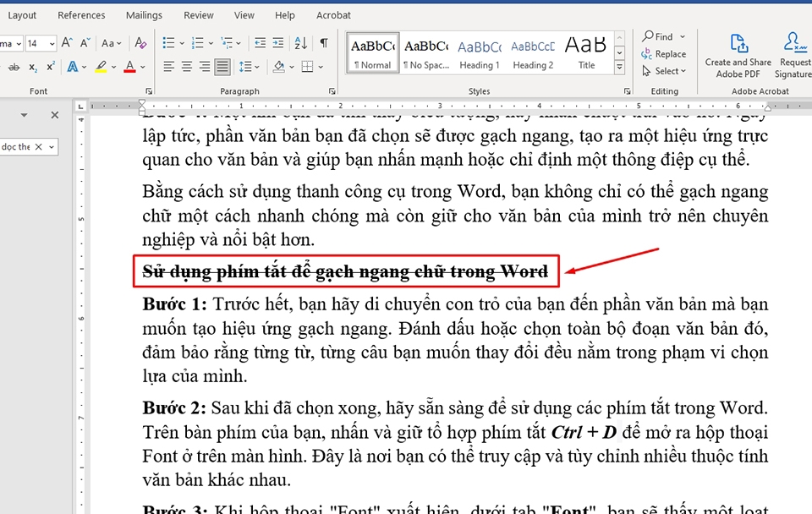
Task: Click the Increase Font Size icon
Action: pos(67,43)
